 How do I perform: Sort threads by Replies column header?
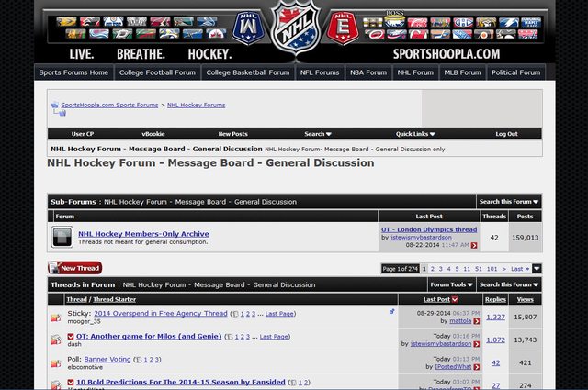pyautogui.click(x=495, y=299)
